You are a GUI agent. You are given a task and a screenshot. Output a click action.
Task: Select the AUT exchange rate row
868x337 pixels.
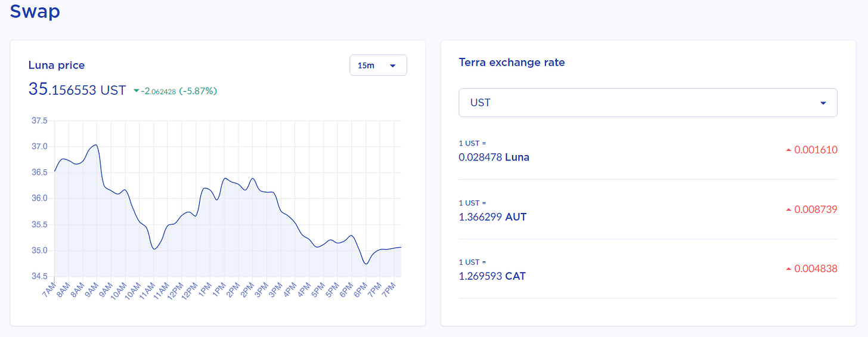[647, 210]
